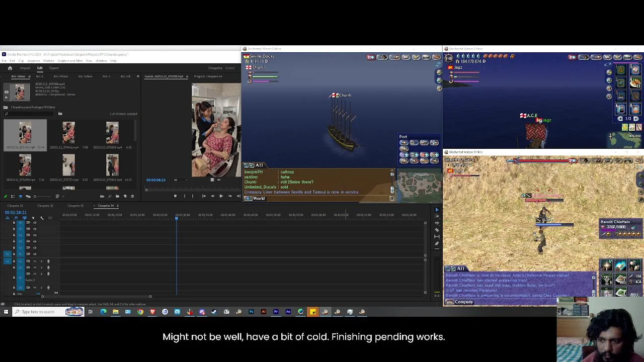The image size is (644, 362).
Task: Switch to the Import workspace
Action: pos(25,68)
